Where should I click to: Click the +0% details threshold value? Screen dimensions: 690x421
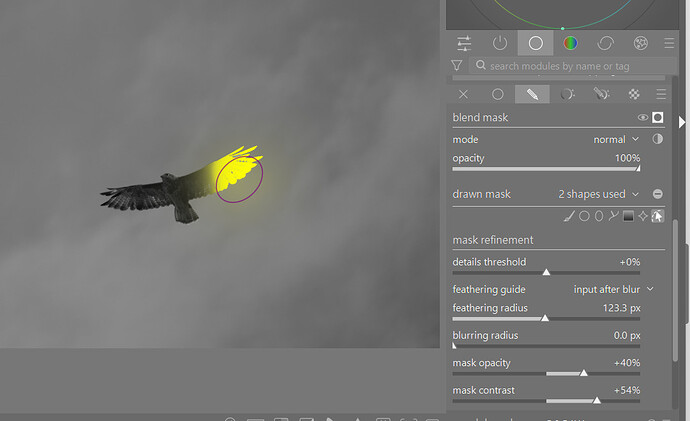point(630,262)
